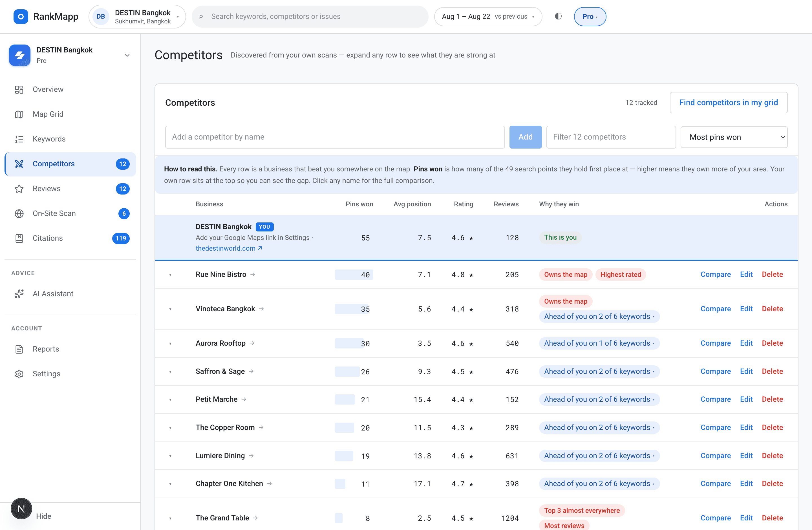The width and height of the screenshot is (812, 530).
Task: Click the Overview grid icon in sidebar
Action: (x=19, y=89)
